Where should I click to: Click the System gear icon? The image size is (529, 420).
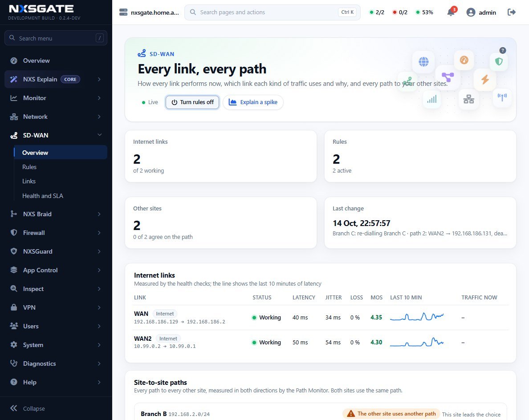tap(14, 345)
